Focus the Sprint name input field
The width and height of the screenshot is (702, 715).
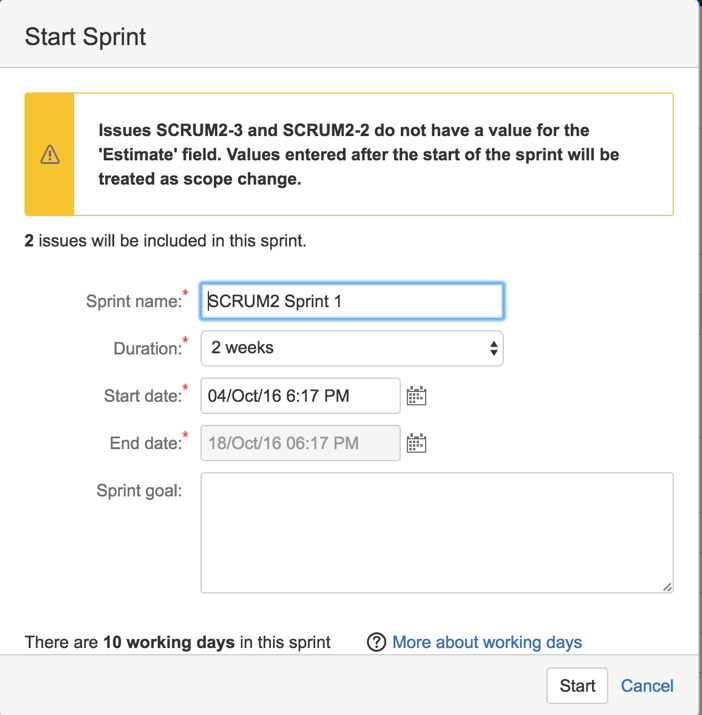[352, 301]
